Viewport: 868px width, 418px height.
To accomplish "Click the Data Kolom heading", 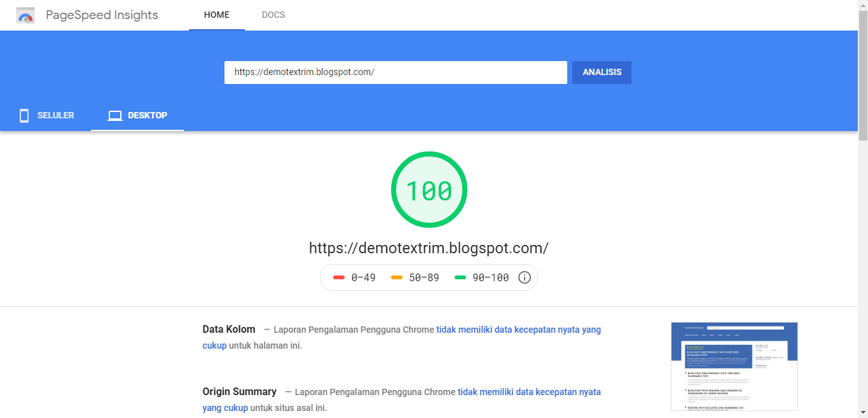I will (x=229, y=330).
